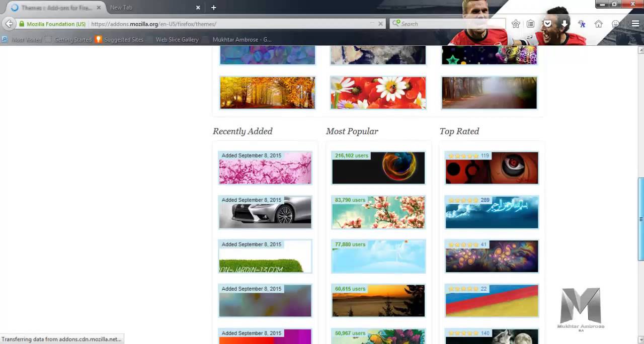Click the green padlock site identity icon

[x=22, y=24]
